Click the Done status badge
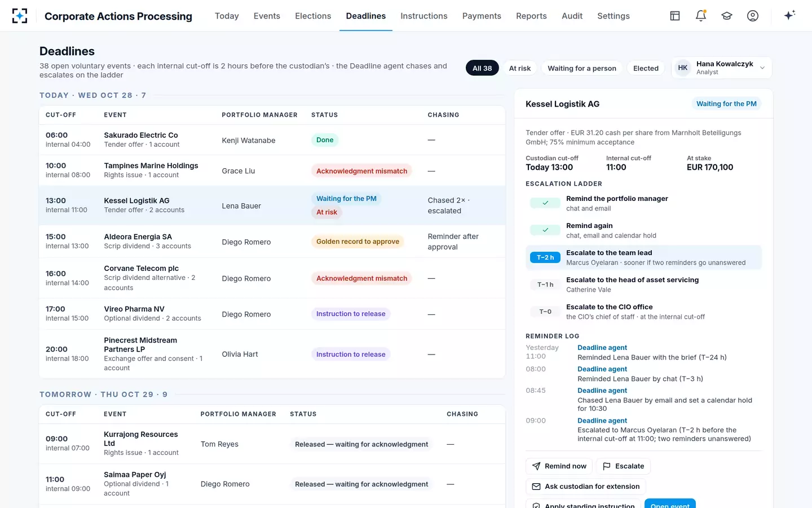 pos(325,140)
